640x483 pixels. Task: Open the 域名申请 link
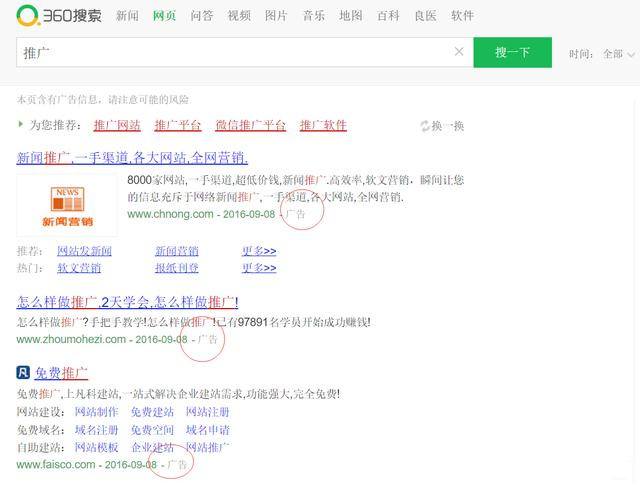tap(208, 430)
